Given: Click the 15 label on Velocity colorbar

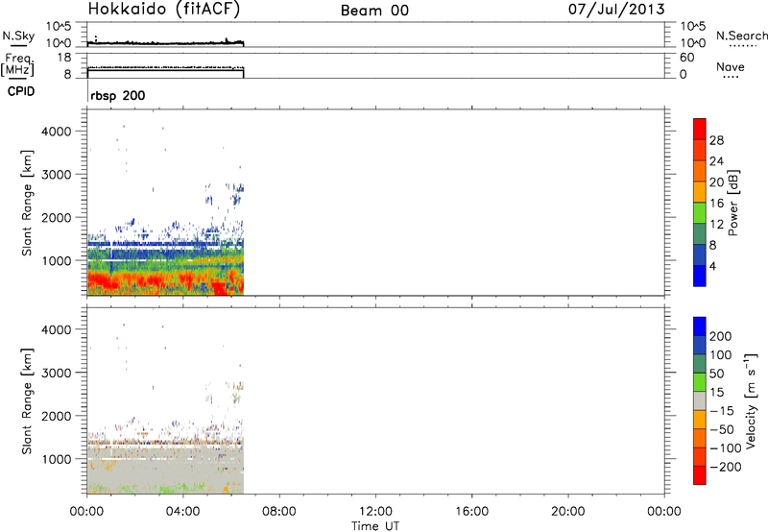Looking at the screenshot, I should click(x=716, y=393).
